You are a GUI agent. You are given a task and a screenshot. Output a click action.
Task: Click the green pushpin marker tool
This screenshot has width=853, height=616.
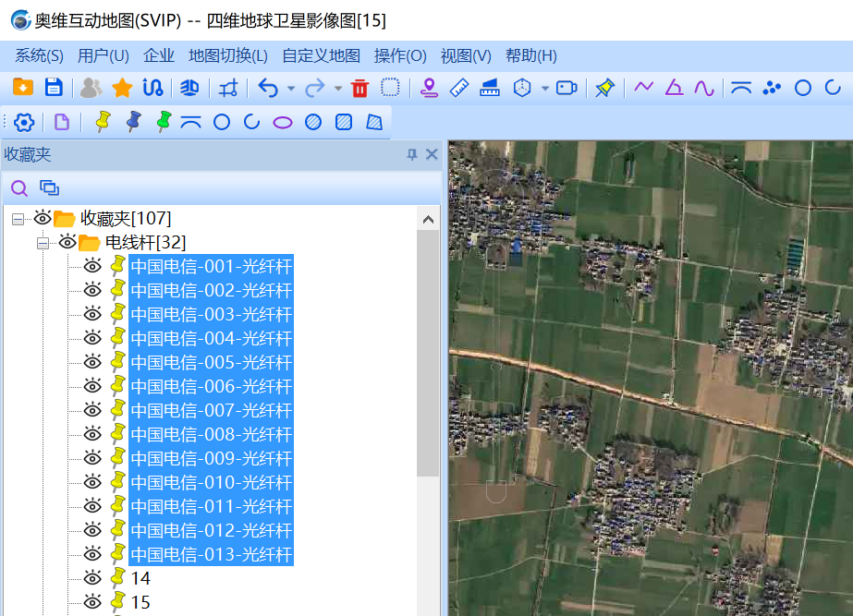tap(164, 121)
